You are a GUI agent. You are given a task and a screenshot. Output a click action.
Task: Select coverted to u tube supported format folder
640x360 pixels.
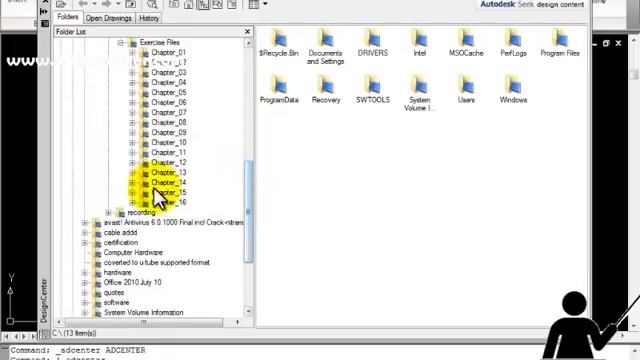click(156, 262)
